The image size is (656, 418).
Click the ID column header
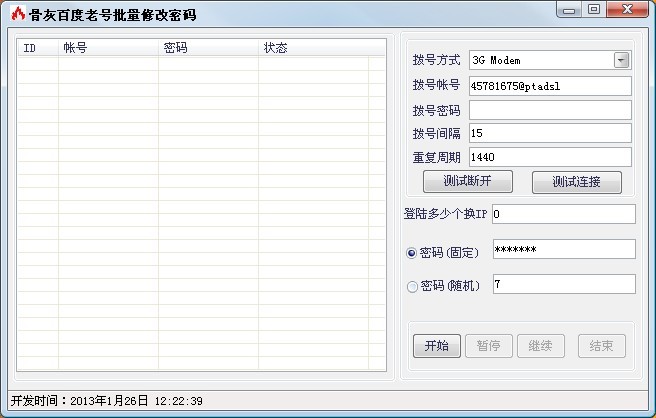[x=38, y=48]
